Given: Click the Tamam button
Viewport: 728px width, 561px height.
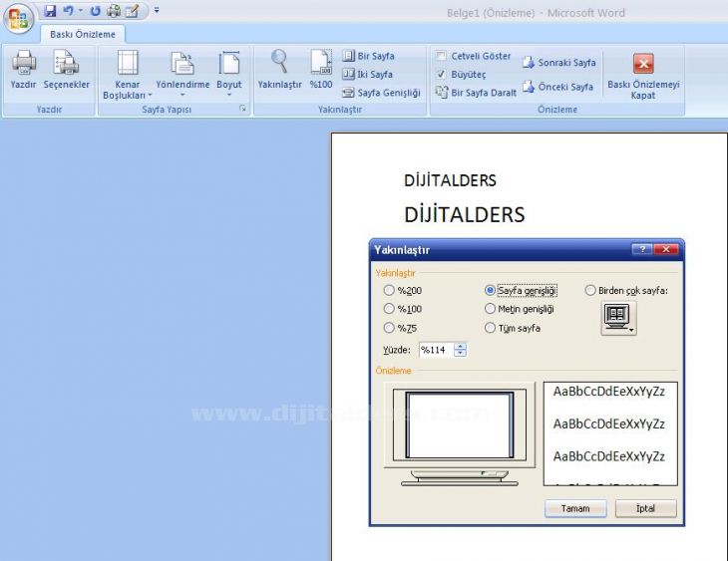Looking at the screenshot, I should (575, 508).
